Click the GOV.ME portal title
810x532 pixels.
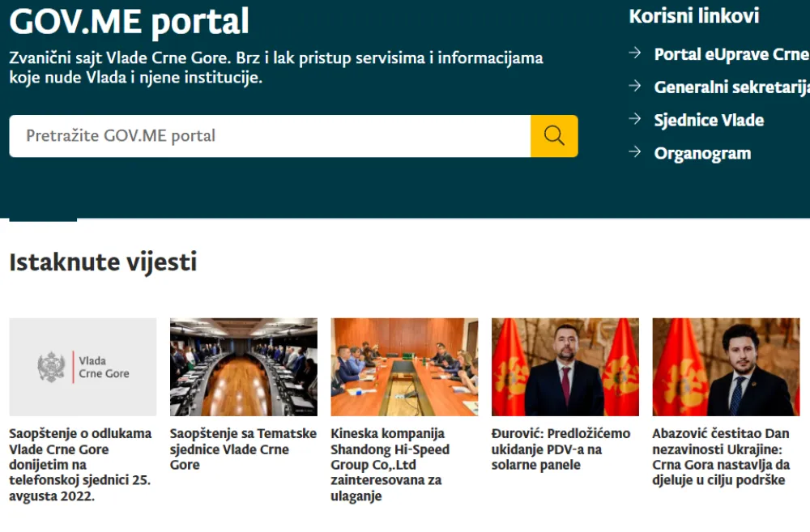[129, 22]
